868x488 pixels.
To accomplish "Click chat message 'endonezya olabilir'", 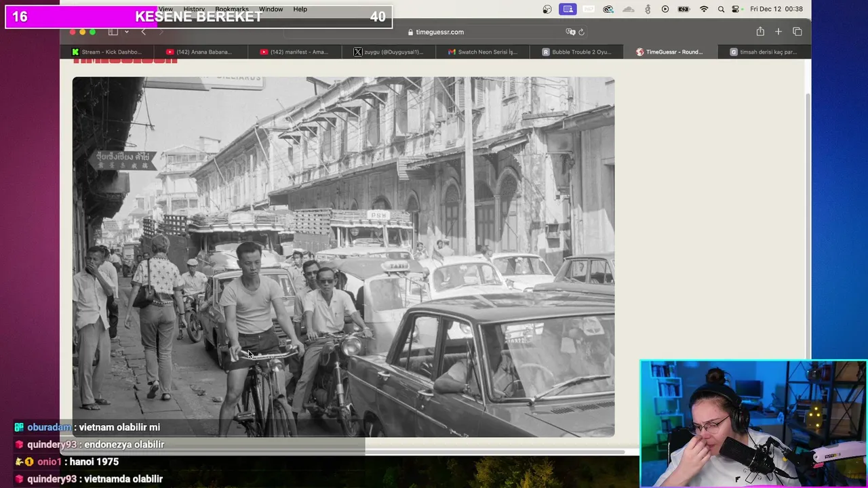I will (124, 445).
